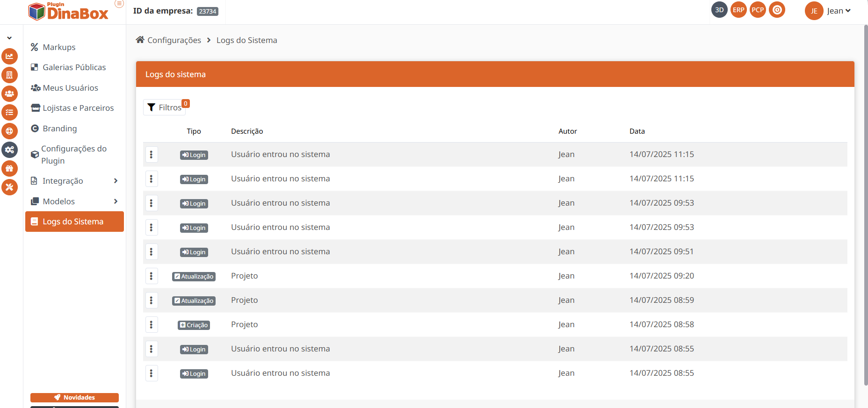Toggle the sidebar hamburger menu button

tap(119, 4)
